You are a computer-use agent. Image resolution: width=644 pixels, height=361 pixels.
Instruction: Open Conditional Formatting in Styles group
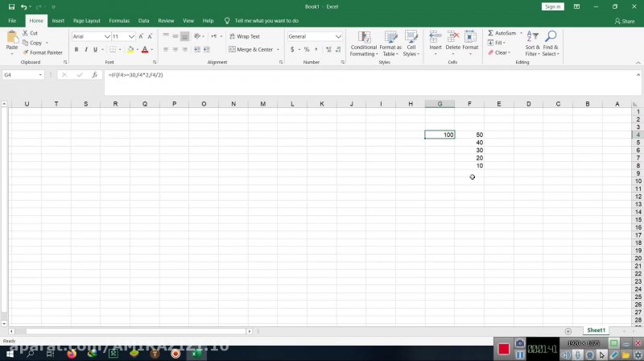pyautogui.click(x=364, y=44)
